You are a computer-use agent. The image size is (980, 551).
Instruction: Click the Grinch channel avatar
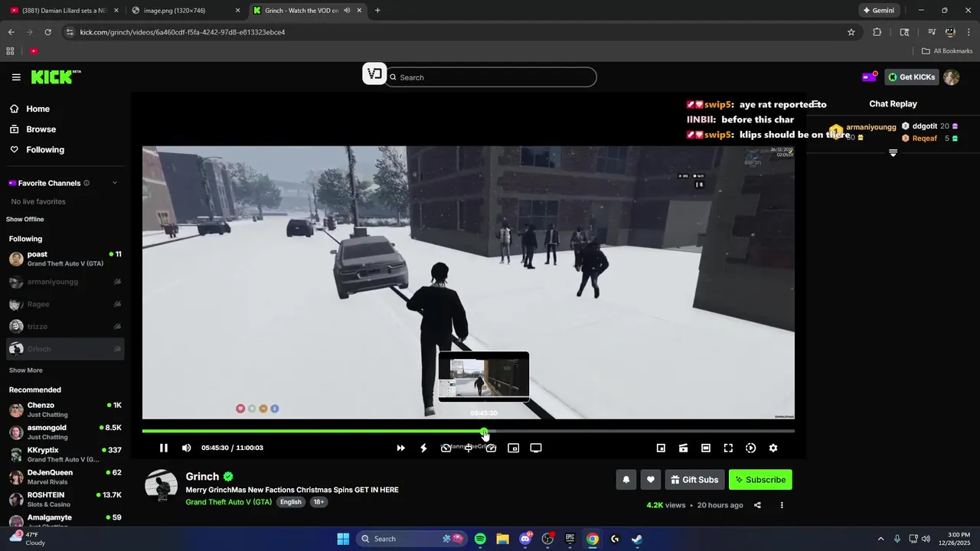(x=161, y=487)
